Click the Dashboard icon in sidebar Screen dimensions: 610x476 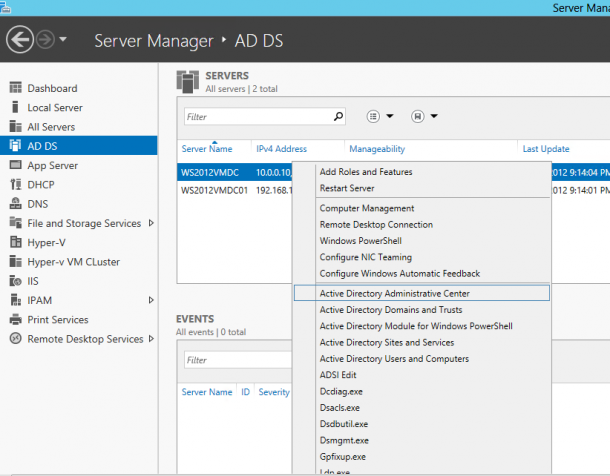click(16, 88)
